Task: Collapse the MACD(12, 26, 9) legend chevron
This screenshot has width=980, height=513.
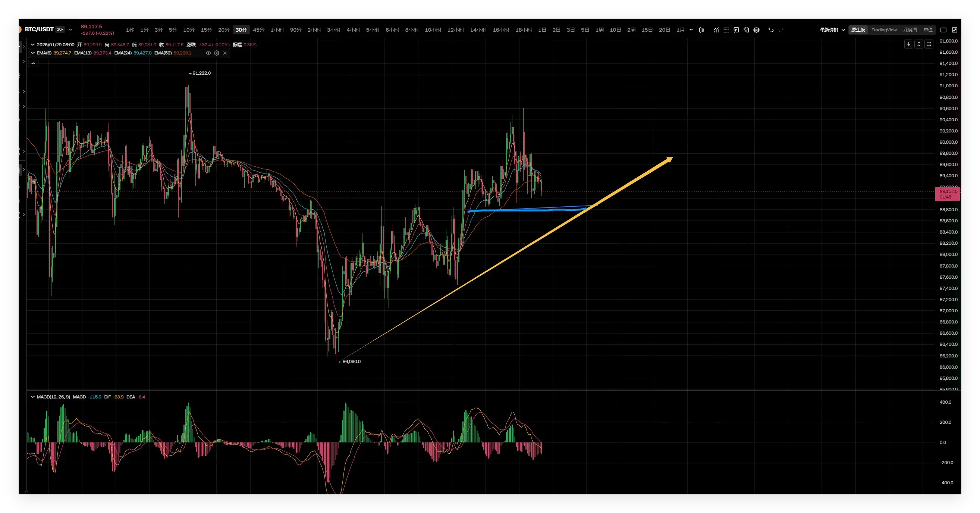Action: click(x=33, y=397)
